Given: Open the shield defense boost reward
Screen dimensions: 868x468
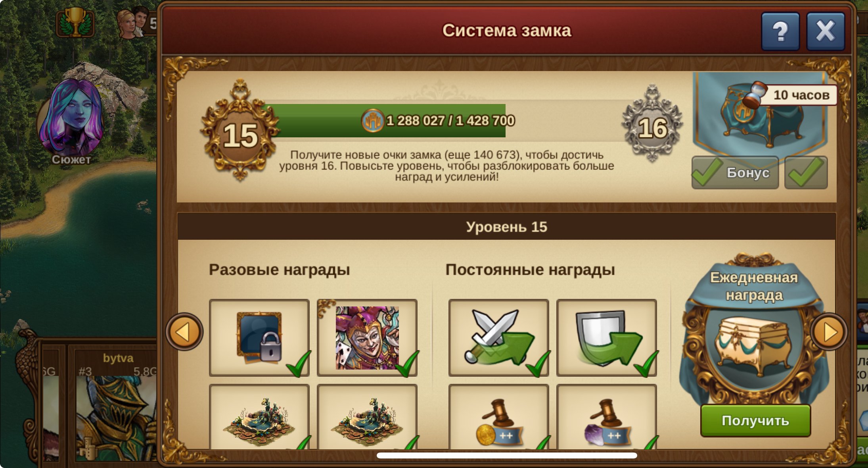Looking at the screenshot, I should pos(607,337).
